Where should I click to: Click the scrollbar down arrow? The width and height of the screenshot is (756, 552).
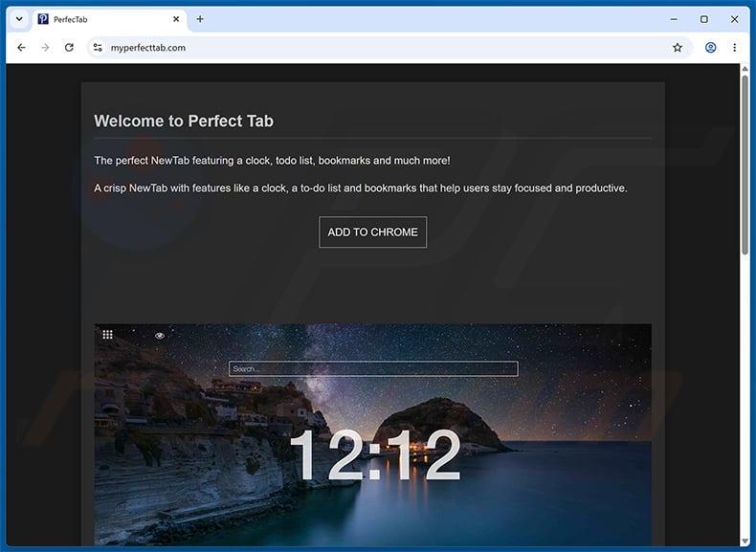tap(745, 541)
